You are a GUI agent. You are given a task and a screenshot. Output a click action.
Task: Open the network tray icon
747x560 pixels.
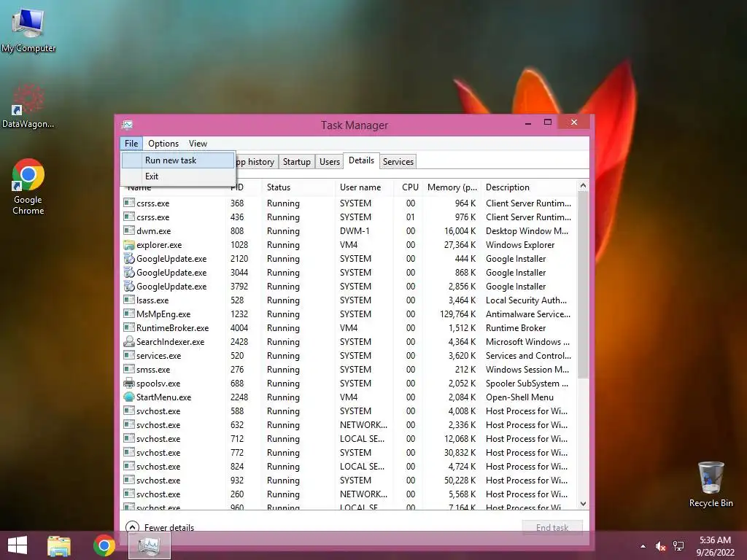click(678, 546)
